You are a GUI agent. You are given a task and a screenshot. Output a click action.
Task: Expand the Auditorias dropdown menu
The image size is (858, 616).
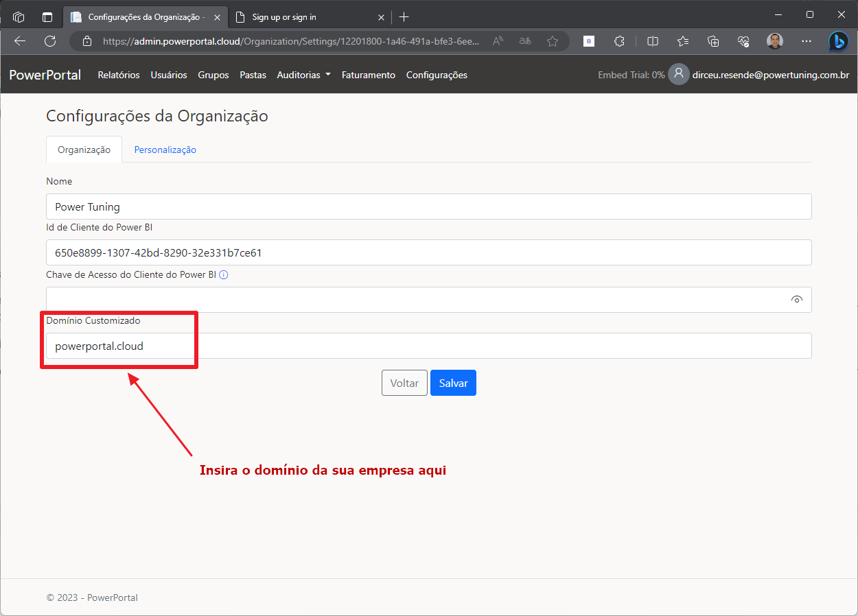tap(303, 75)
